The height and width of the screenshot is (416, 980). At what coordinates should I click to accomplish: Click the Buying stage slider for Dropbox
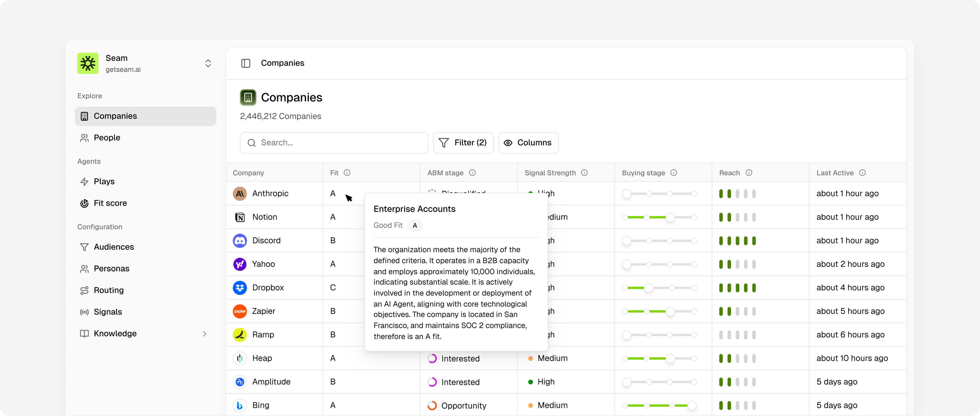659,288
